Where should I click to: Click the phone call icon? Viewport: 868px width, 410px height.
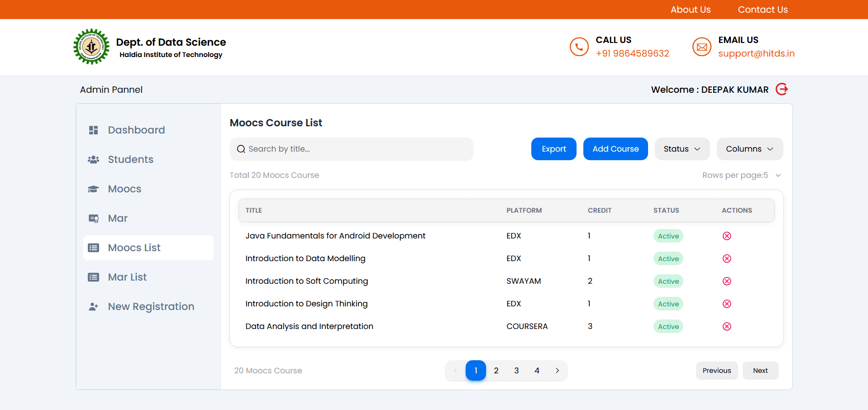pyautogui.click(x=579, y=47)
